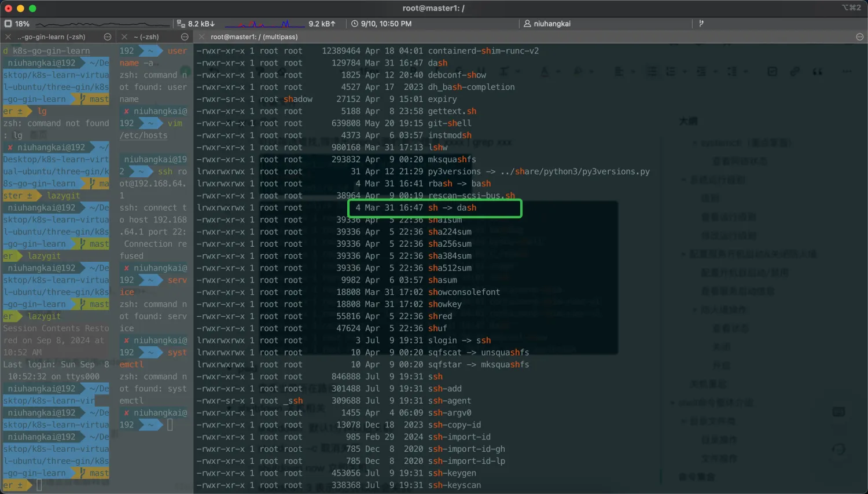
Task: Click the blue and red network graph
Action: click(x=264, y=24)
